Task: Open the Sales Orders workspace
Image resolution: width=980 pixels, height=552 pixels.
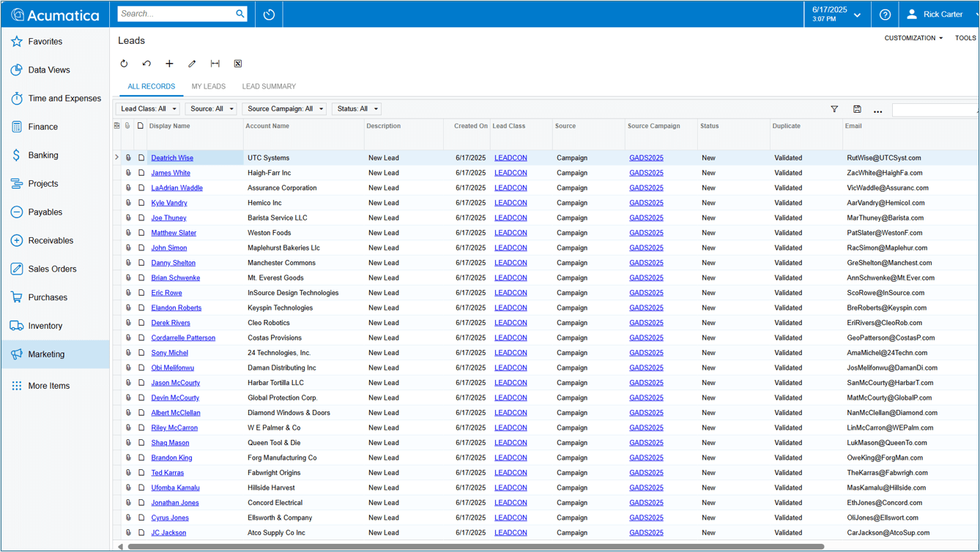Action: click(56, 269)
